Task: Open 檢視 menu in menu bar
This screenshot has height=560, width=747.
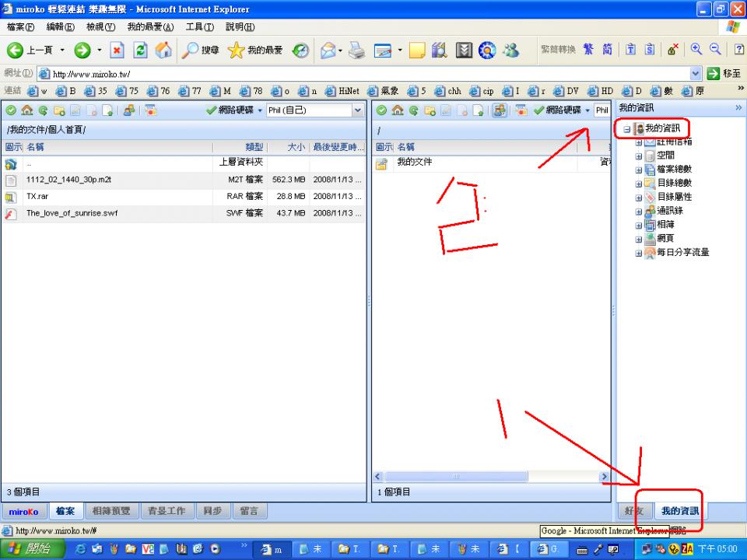Action: [100, 26]
